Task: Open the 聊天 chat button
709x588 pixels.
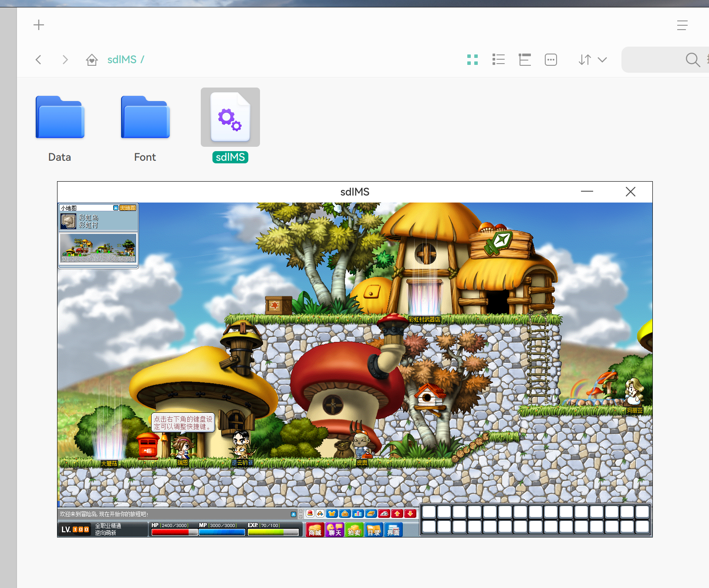Action: coord(334,530)
